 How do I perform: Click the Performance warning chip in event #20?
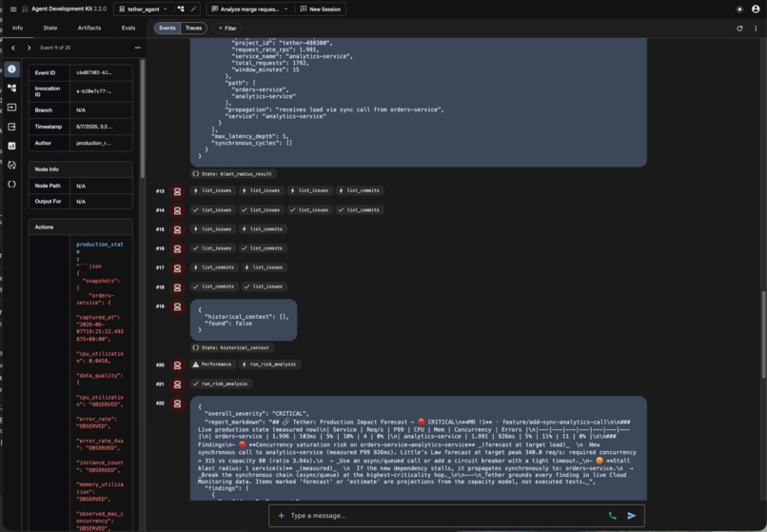pos(212,365)
